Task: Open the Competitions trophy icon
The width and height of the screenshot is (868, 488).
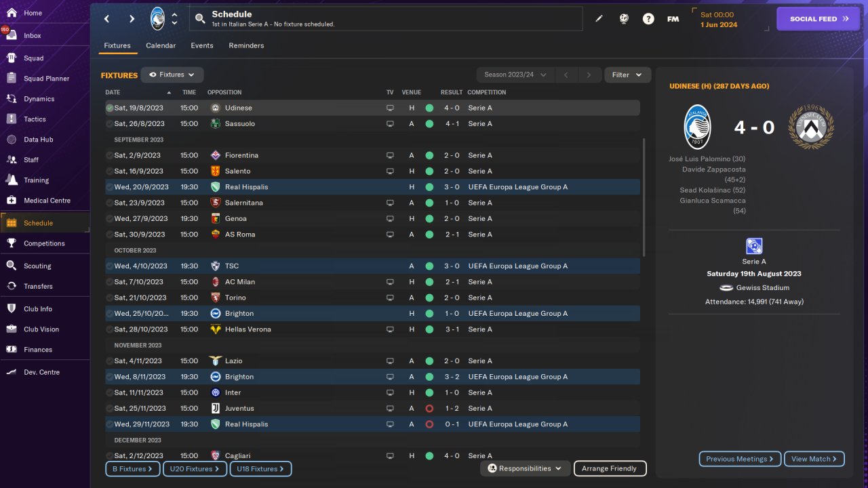Action: pyautogui.click(x=12, y=243)
